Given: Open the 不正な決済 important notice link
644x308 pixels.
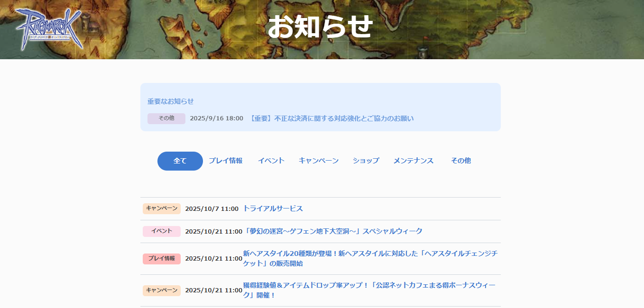Looking at the screenshot, I should (331, 118).
